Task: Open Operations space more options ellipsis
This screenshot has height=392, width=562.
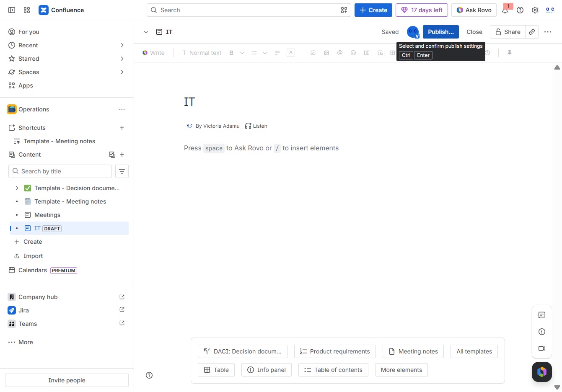Action: click(122, 109)
